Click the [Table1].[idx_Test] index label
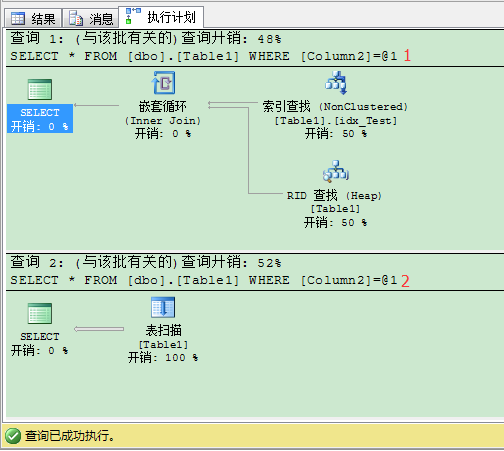 pos(336,121)
